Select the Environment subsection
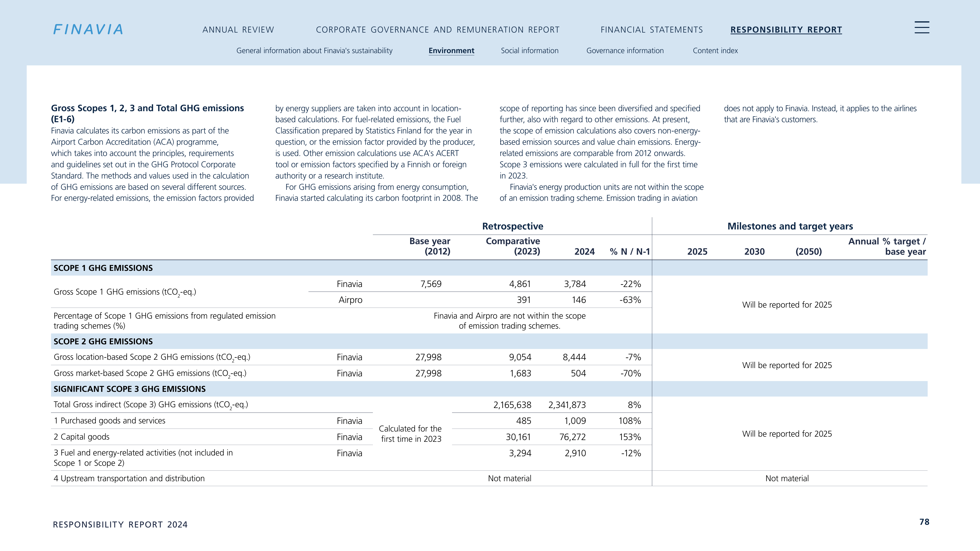980x551 pixels. tap(451, 51)
